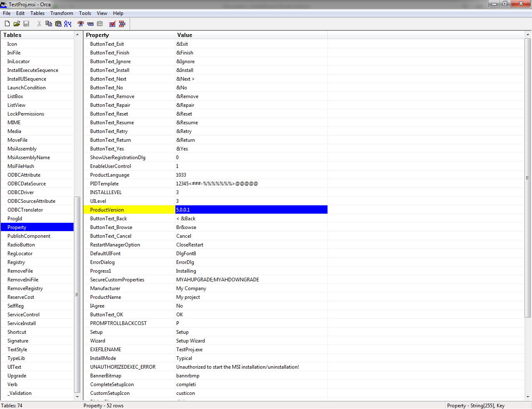Screen dimensions: 532x409
Task: Click the Copy Row toolbar icon
Action: [90, 24]
